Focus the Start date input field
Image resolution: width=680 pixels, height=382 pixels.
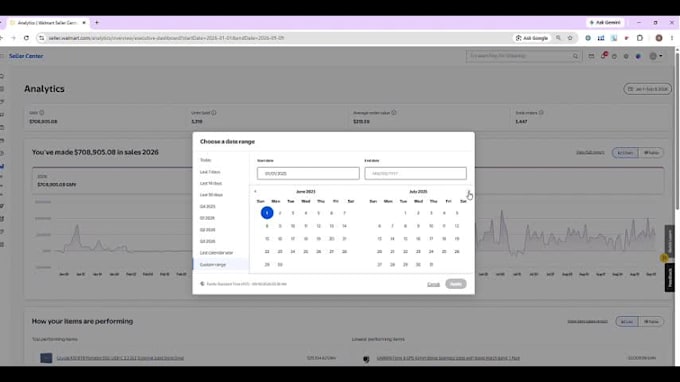click(308, 173)
